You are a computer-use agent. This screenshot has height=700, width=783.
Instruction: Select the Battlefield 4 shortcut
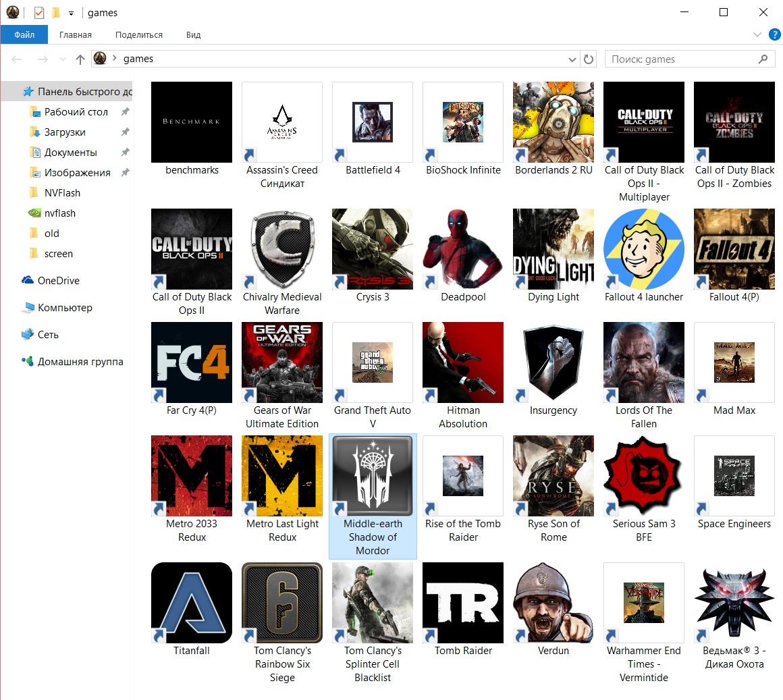pos(373,122)
